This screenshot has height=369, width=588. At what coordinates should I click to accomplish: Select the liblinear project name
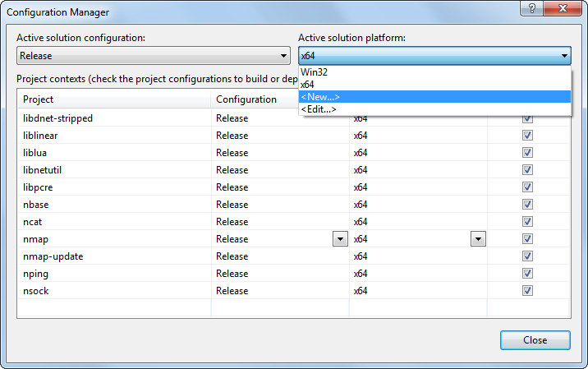click(40, 136)
